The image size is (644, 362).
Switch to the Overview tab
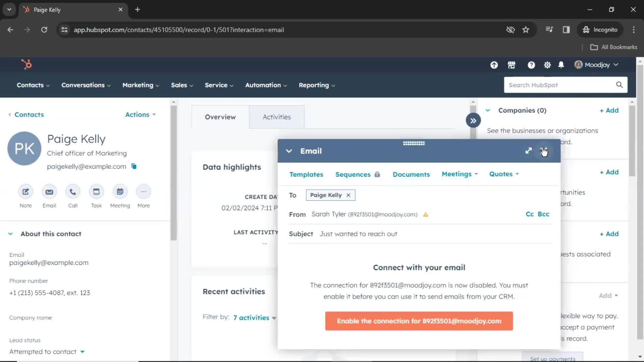pos(220,117)
